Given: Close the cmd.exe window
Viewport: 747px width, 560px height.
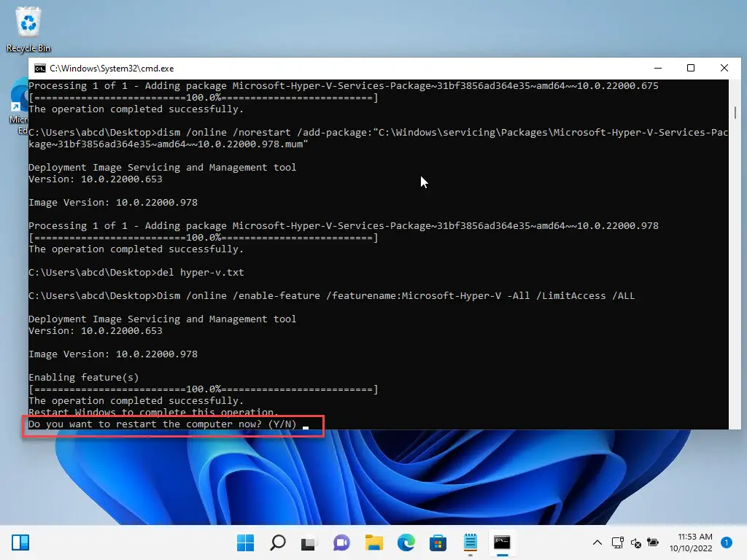Looking at the screenshot, I should tap(724, 68).
